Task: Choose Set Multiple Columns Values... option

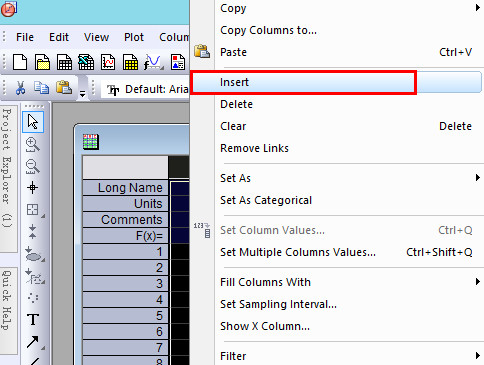Action: [336, 252]
